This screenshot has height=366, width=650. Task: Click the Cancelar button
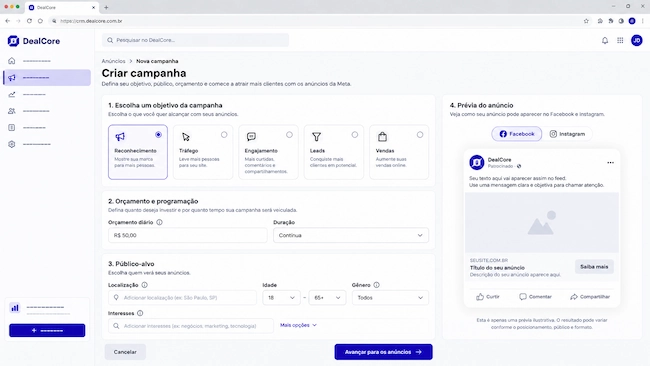(125, 352)
